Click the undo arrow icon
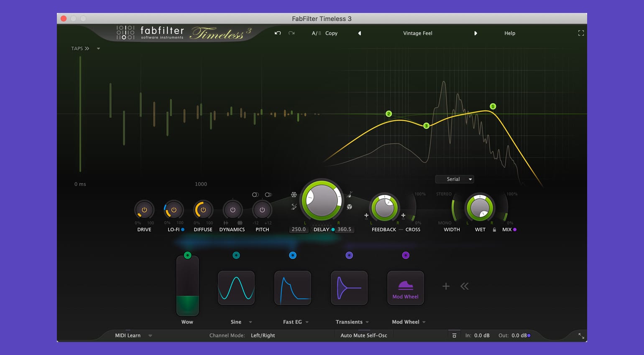Viewport: 644px width, 355px height. [278, 33]
